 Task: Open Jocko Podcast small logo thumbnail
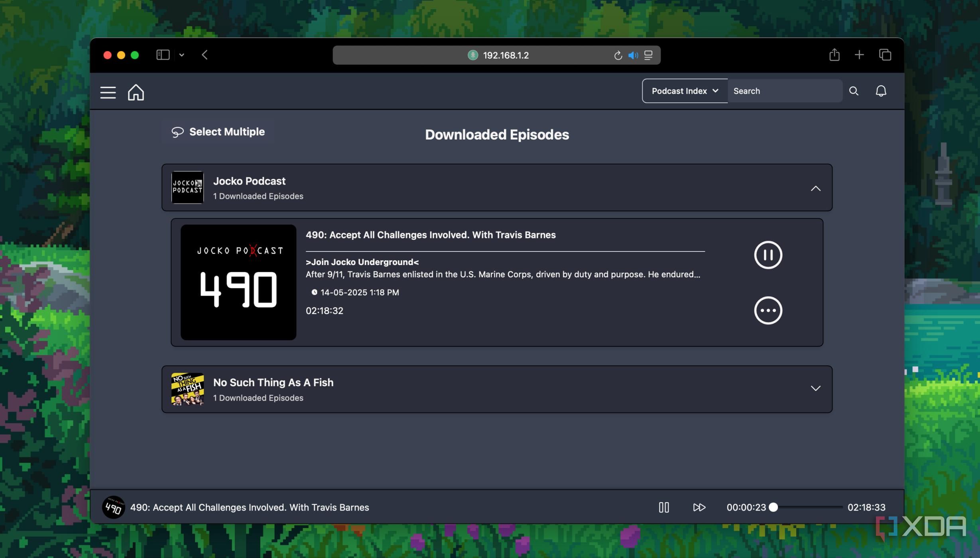[x=187, y=187]
